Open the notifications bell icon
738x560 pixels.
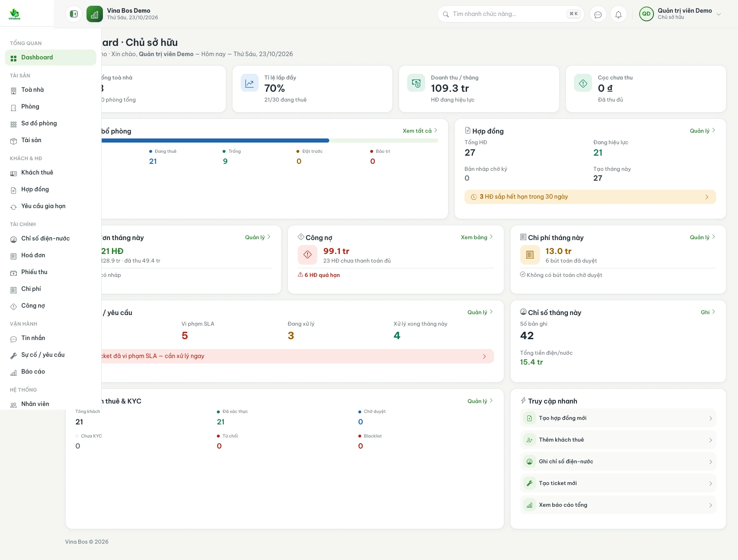coord(618,14)
